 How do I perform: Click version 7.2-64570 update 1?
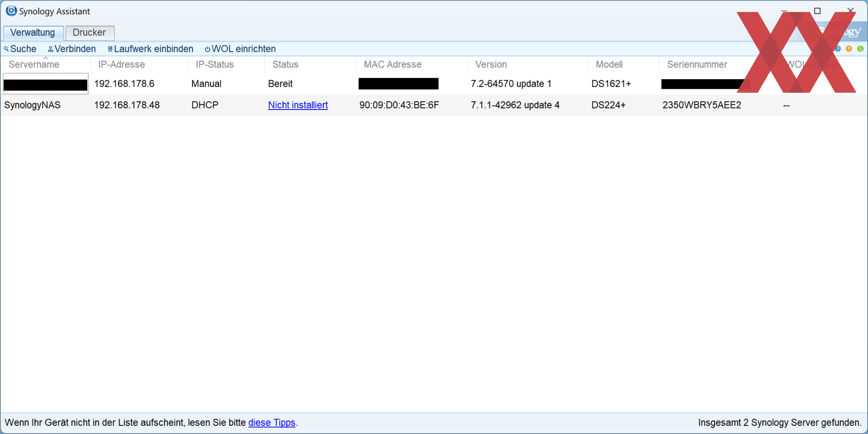point(511,84)
